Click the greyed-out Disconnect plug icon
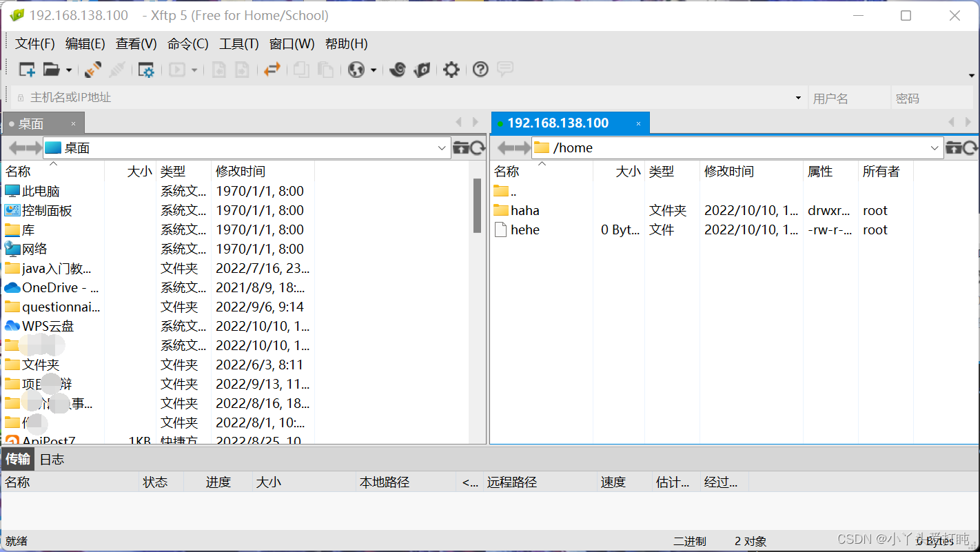The width and height of the screenshot is (980, 552). (117, 69)
